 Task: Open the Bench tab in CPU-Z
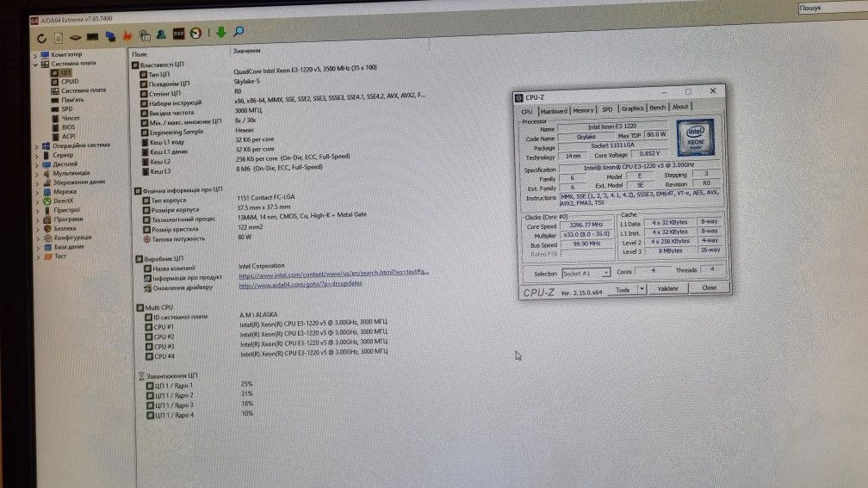658,108
